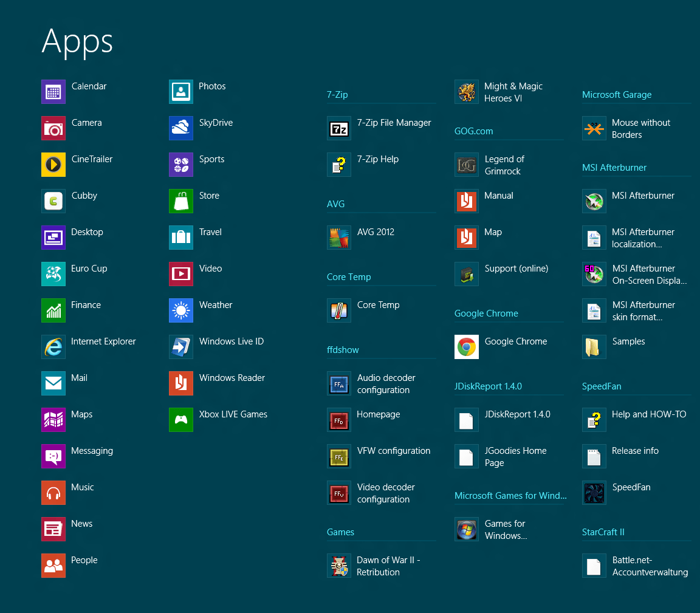
Task: Launch the SkyDrive cloud icon
Action: (181, 128)
